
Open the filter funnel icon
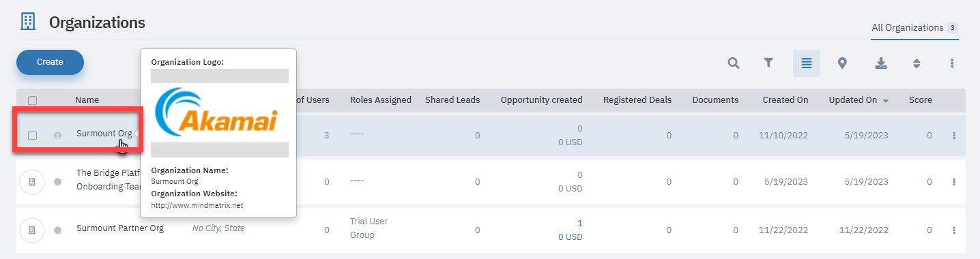[x=768, y=63]
